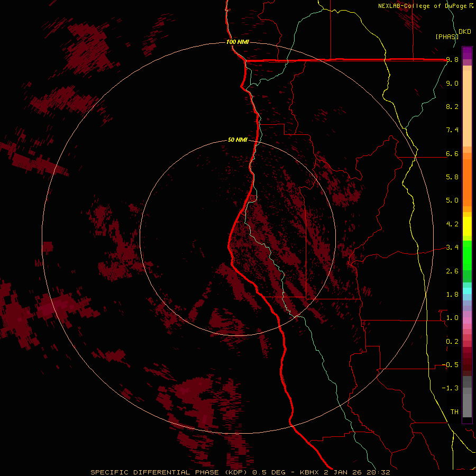
Task: Pick the cyan band of the color bar
Action: pos(467,291)
